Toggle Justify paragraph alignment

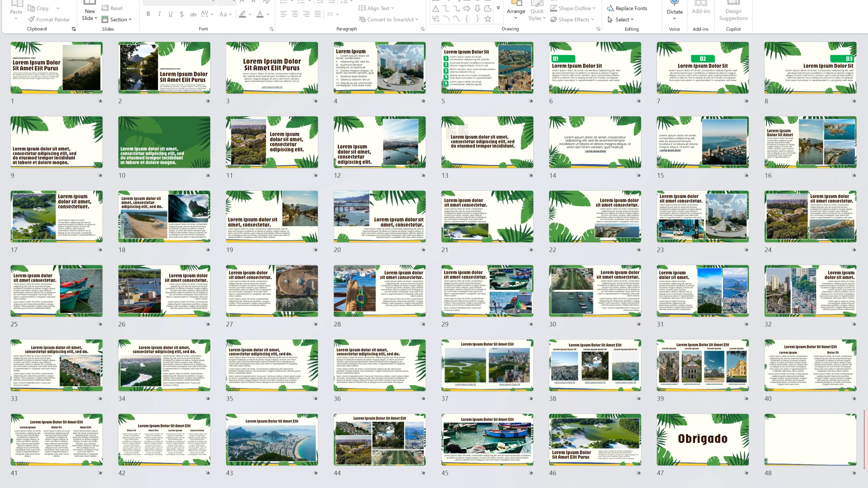click(317, 14)
